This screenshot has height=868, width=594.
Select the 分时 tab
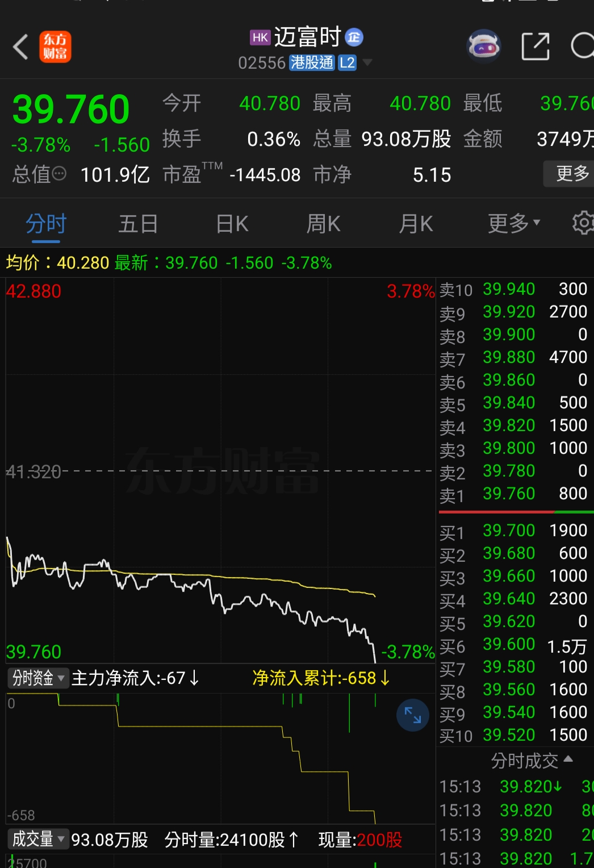tap(46, 224)
